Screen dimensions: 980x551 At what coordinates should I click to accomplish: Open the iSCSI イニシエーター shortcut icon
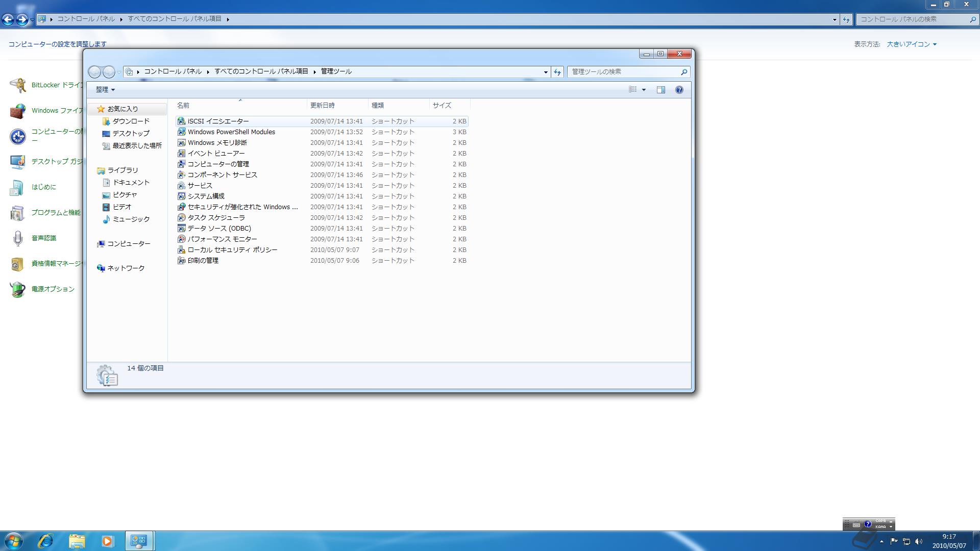click(181, 121)
